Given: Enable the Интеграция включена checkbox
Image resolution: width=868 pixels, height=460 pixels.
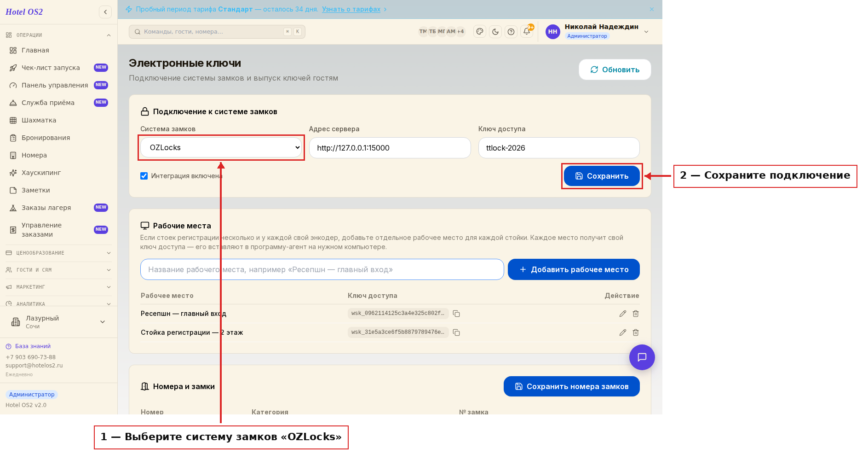Looking at the screenshot, I should pyautogui.click(x=144, y=176).
